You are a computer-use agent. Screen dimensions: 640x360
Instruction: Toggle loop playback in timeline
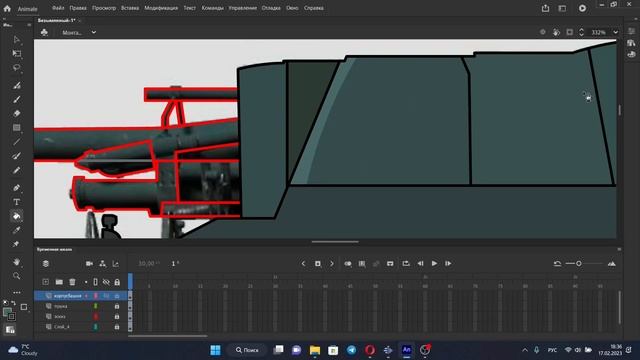(406, 264)
